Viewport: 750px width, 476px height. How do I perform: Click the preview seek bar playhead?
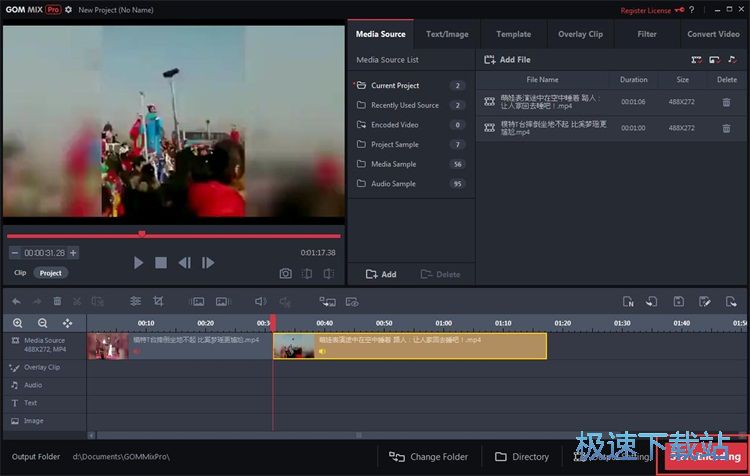pyautogui.click(x=142, y=234)
